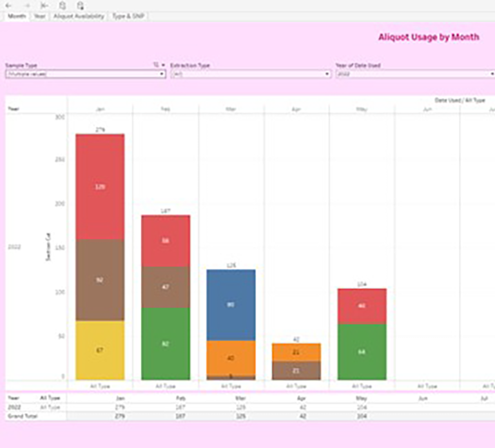Select the red 120 segment in January bar
This screenshot has width=495, height=448.
(x=100, y=187)
